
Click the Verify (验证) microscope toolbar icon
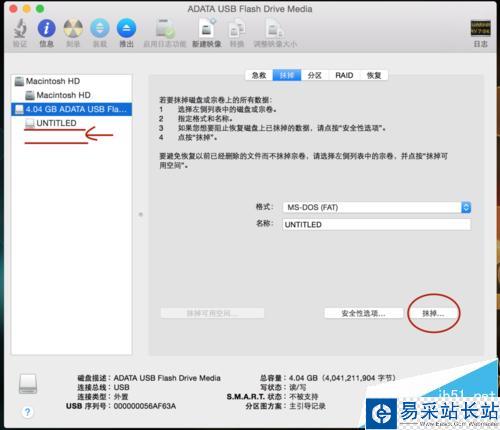click(x=20, y=28)
